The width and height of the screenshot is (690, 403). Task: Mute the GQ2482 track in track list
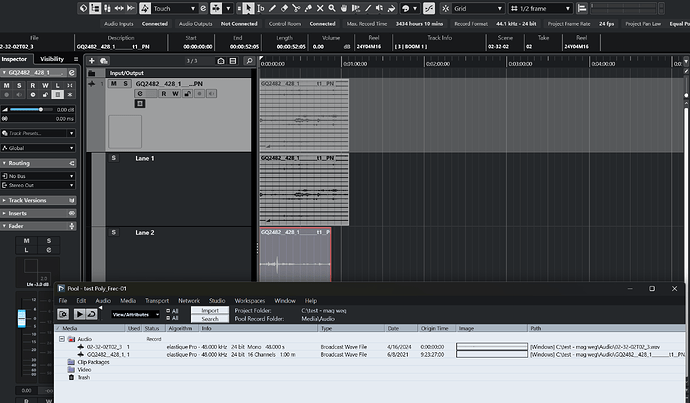[113, 84]
